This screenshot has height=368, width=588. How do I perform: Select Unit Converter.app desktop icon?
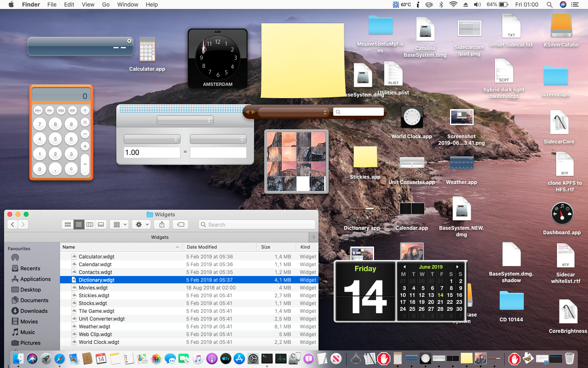412,163
